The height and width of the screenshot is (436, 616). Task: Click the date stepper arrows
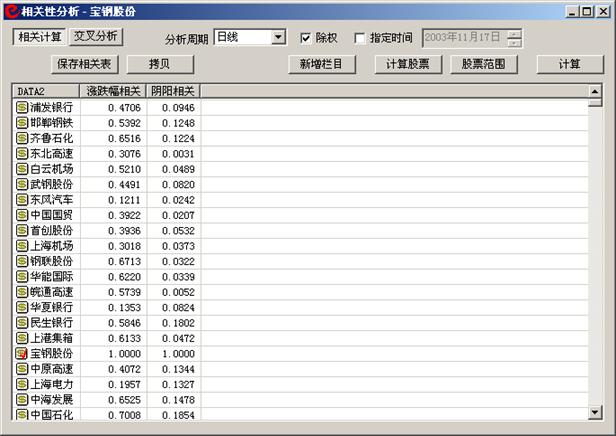click(514, 38)
